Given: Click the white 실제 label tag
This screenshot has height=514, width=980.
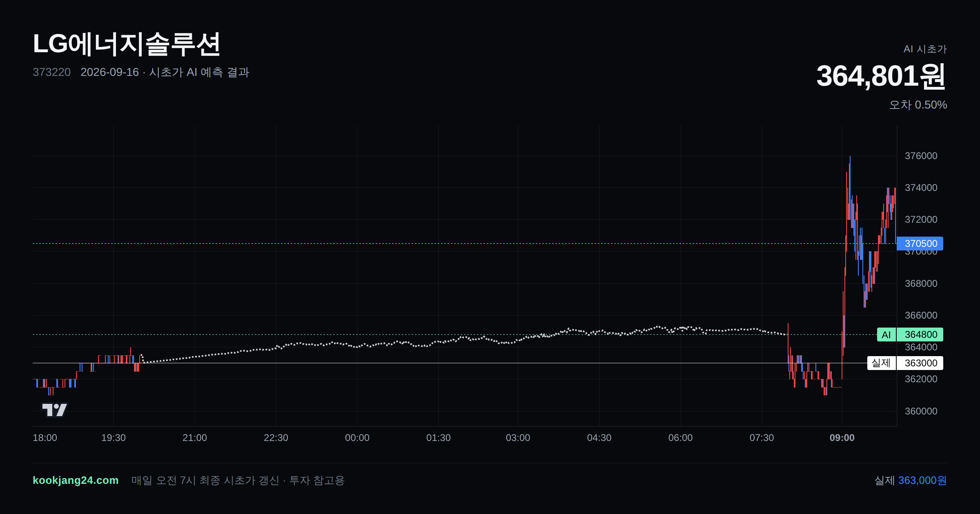Looking at the screenshot, I should [881, 363].
